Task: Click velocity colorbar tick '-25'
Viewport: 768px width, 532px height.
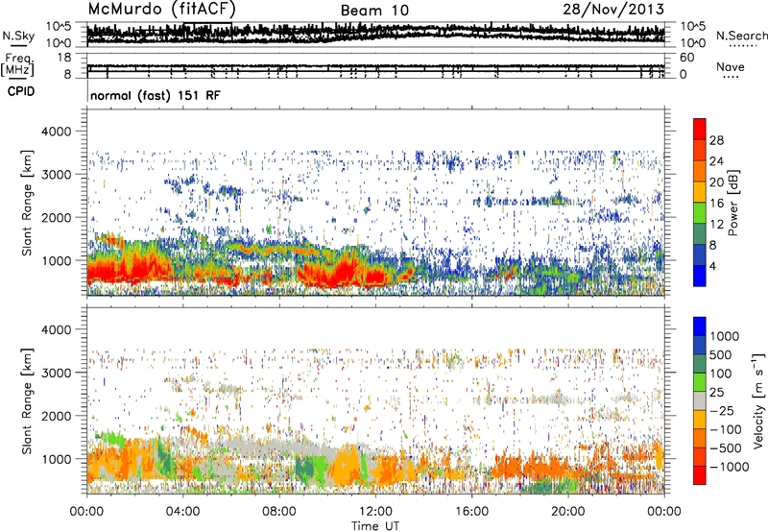Action: tap(722, 410)
